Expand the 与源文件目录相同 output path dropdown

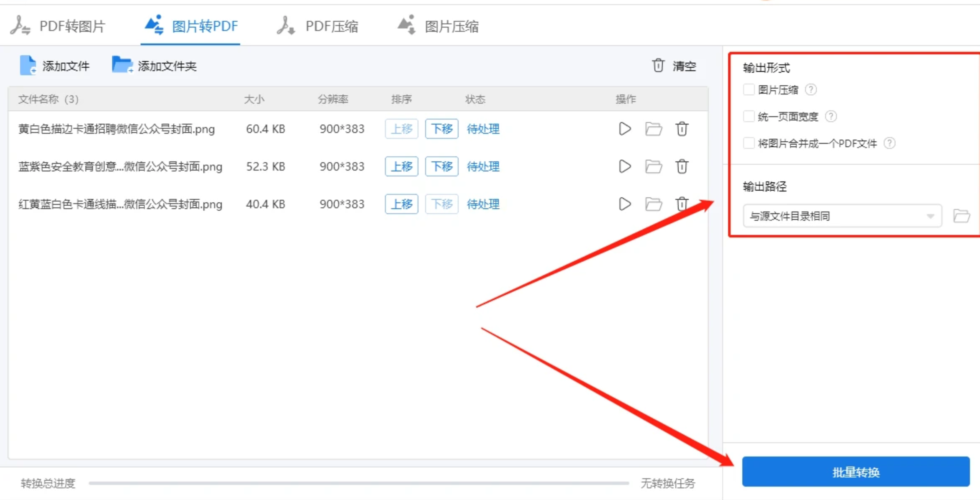[x=842, y=216]
